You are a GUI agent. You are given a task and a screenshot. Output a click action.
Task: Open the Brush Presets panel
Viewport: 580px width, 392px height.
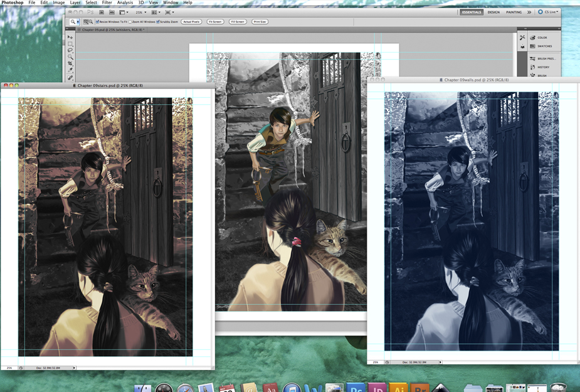point(542,58)
